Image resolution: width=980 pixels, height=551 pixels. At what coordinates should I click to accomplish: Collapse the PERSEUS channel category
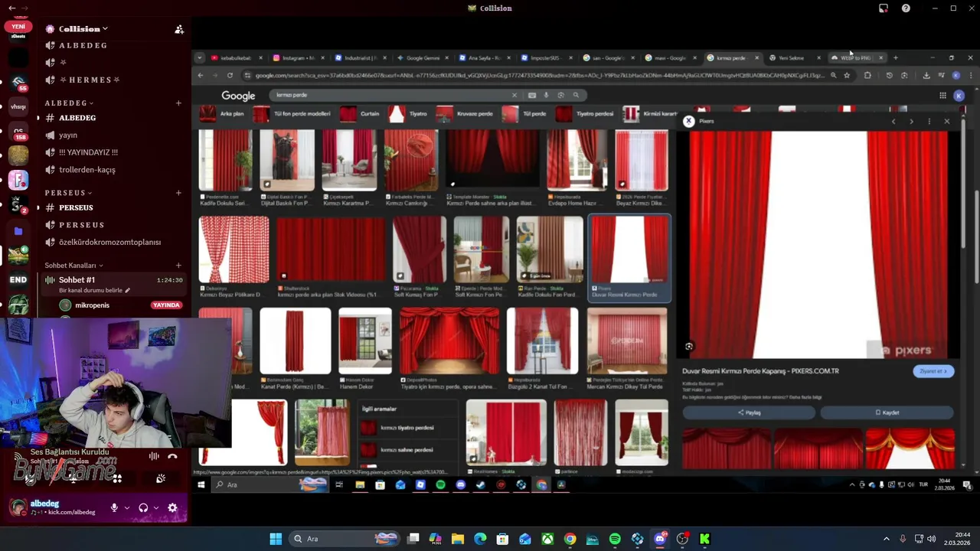68,193
